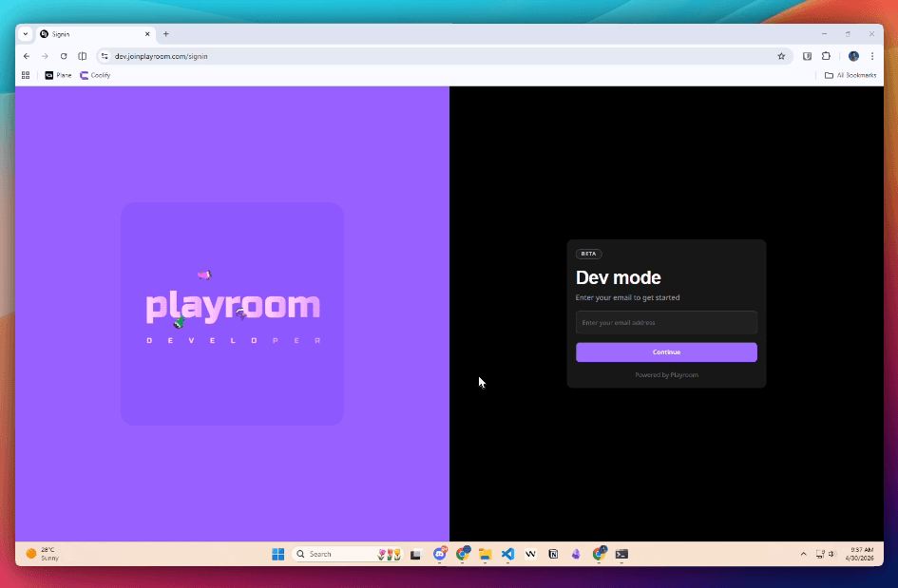Open the first Chrome taskbar icon
This screenshot has height=588, width=898.
(x=463, y=554)
